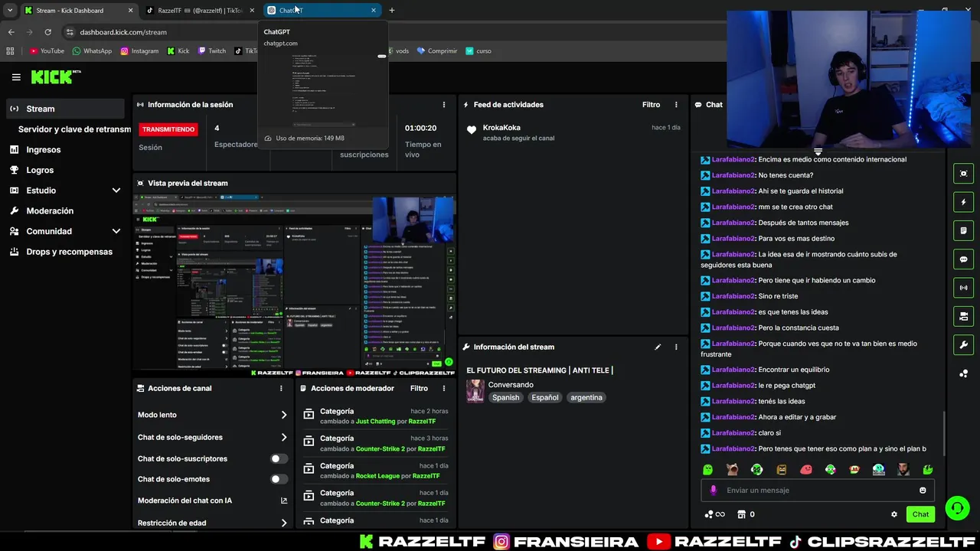This screenshot has height=551, width=980.
Task: Click the wrench icon in right sidebar
Action: (963, 344)
